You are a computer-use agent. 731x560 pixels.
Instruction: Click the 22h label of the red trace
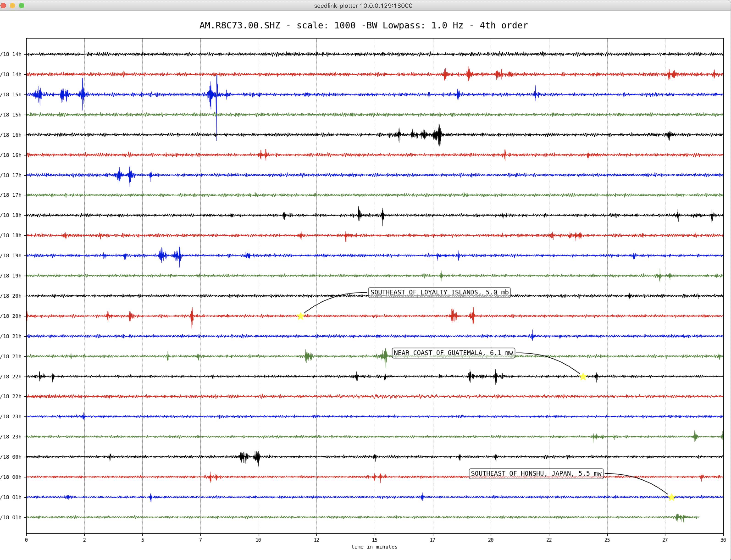point(11,396)
